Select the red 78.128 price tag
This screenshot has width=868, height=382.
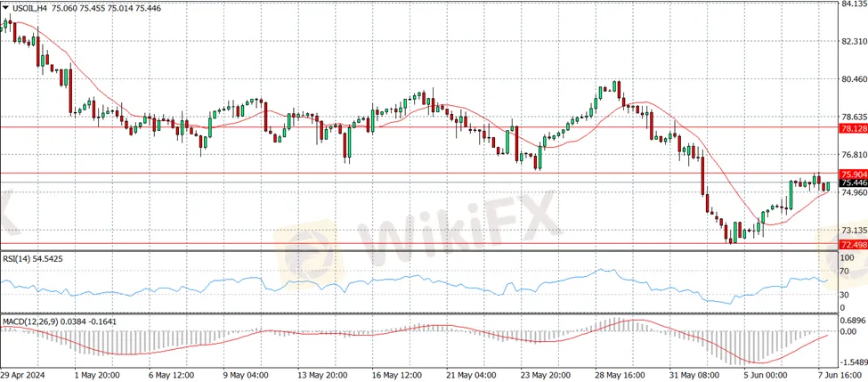[853, 128]
